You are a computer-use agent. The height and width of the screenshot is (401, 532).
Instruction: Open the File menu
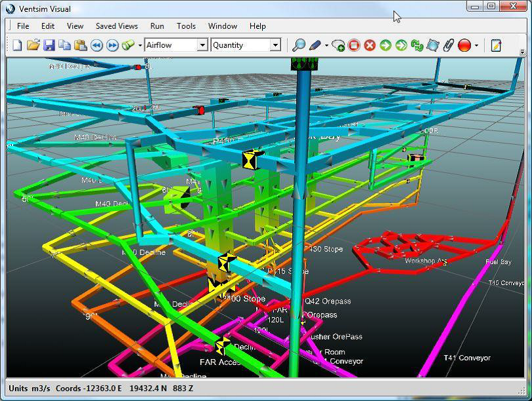[23, 26]
